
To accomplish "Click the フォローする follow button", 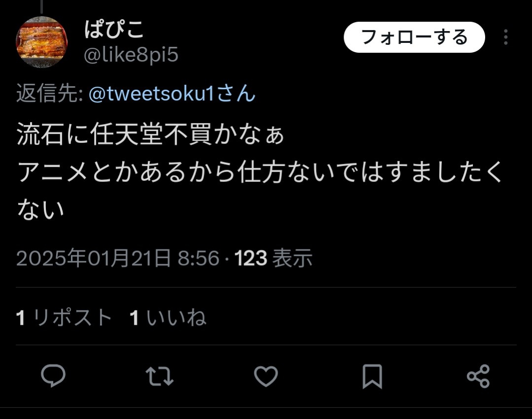I will pos(414,37).
